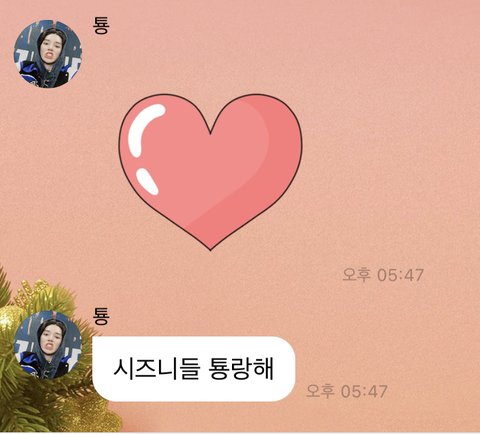Tap sender name 통 above the message bubble
Image resolution: width=480 pixels, height=434 pixels.
(x=101, y=316)
